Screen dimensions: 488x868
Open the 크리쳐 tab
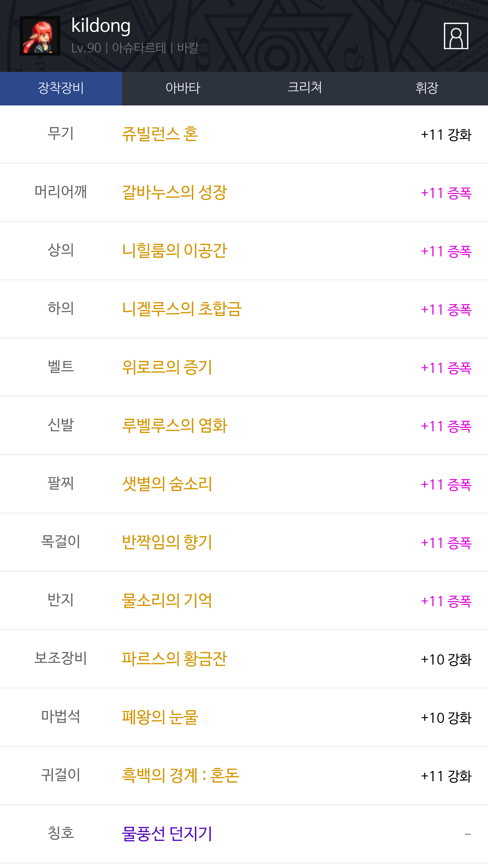[x=305, y=88]
